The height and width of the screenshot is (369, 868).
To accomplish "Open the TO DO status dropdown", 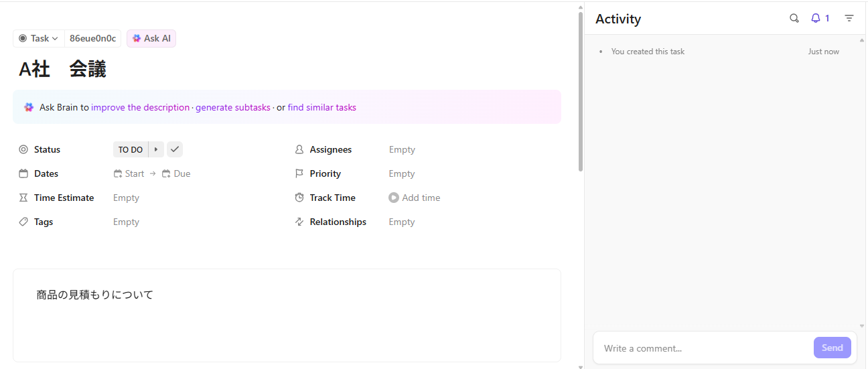I will pos(131,150).
